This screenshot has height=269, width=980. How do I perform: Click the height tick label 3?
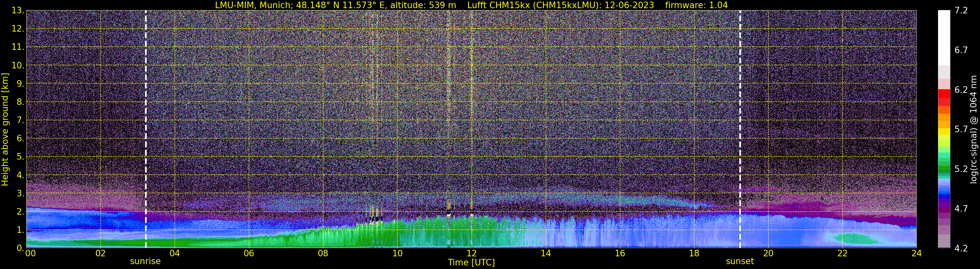point(20,193)
